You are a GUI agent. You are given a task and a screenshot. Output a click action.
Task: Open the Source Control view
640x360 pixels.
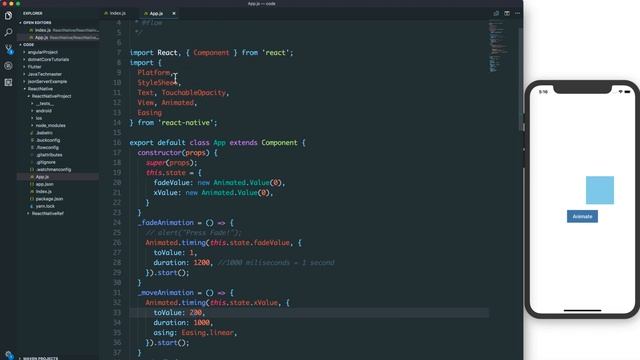[x=8, y=49]
